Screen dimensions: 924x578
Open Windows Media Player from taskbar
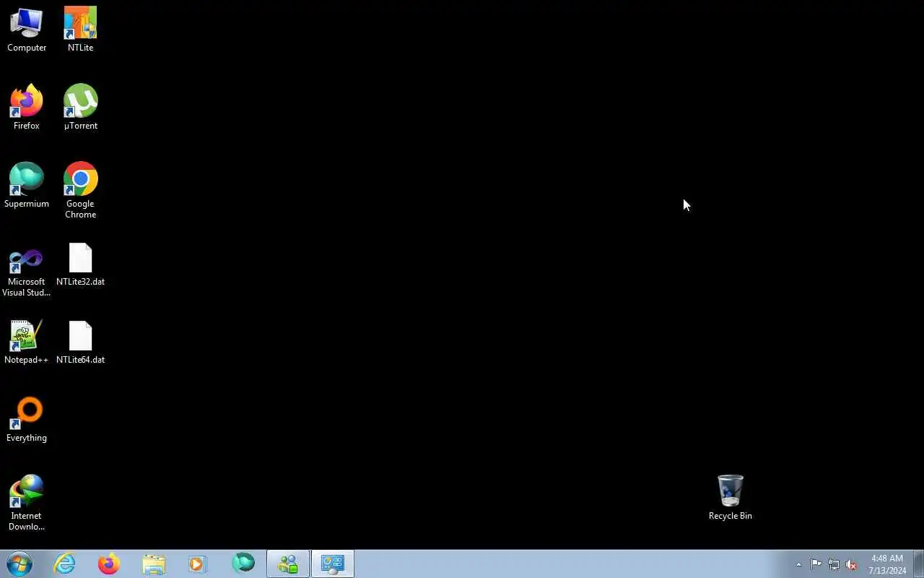pyautogui.click(x=198, y=564)
